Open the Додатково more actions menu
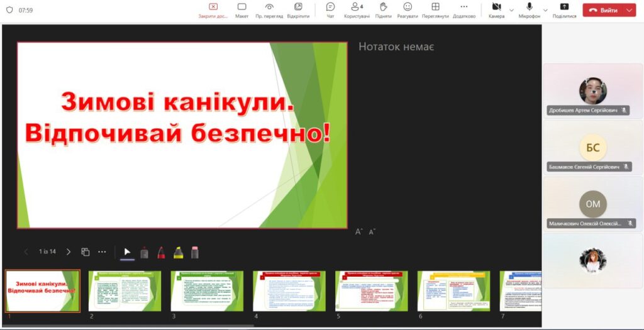Screen dimensions: 644x330 pos(464,9)
